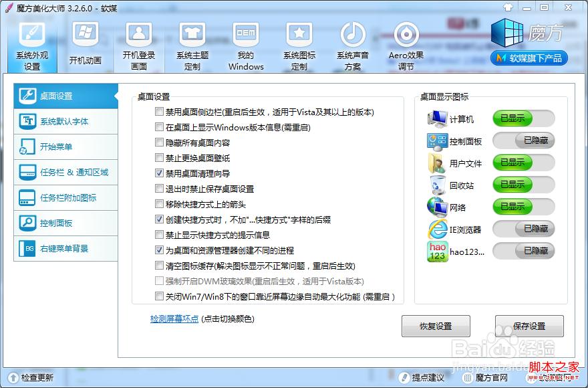Viewport: 588px width, 388px height.
Task: Open the Aero效果调节 icon
Action: 406,35
